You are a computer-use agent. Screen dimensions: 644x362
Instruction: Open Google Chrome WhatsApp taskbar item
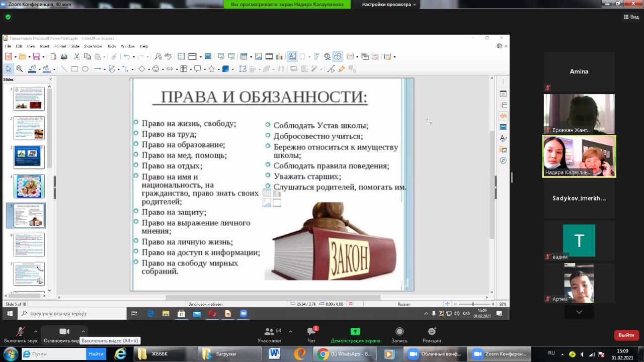coord(346,354)
